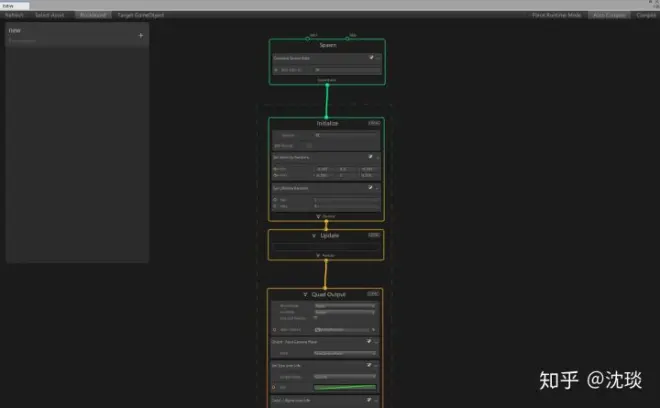The width and height of the screenshot is (660, 408).
Task: Click the Quad Output context's input port
Action: [x=325, y=288]
